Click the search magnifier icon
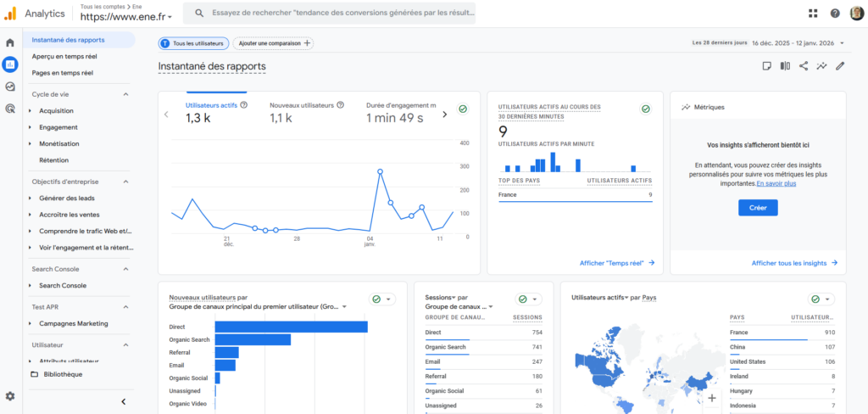The height and width of the screenshot is (414, 868). coord(199,13)
